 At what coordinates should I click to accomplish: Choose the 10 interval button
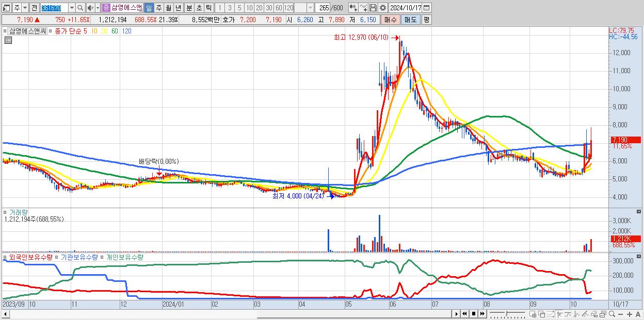pos(249,8)
